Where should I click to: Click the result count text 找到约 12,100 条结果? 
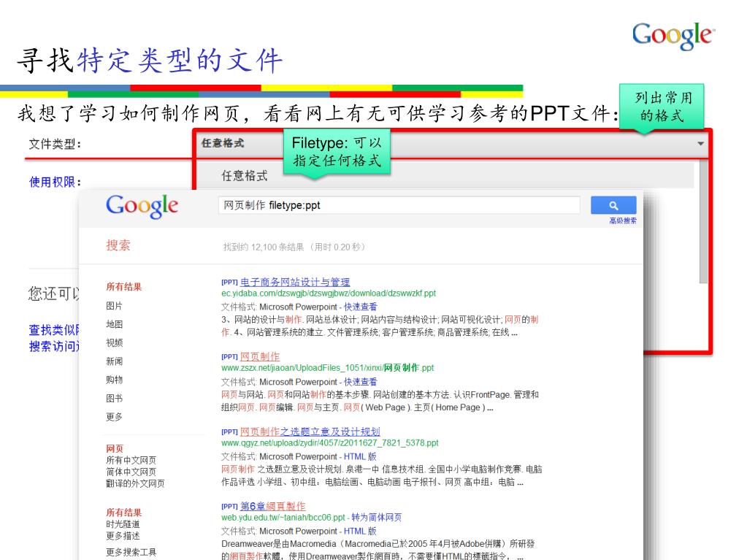[264, 247]
